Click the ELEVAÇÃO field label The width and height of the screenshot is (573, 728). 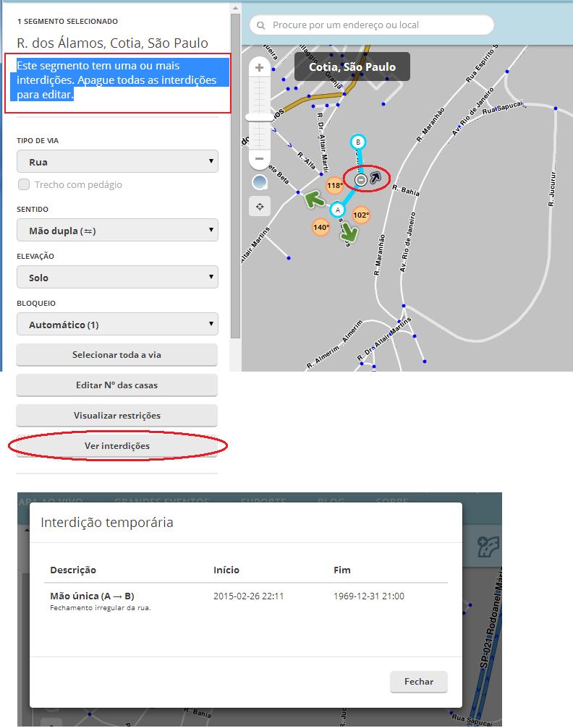tap(35, 257)
